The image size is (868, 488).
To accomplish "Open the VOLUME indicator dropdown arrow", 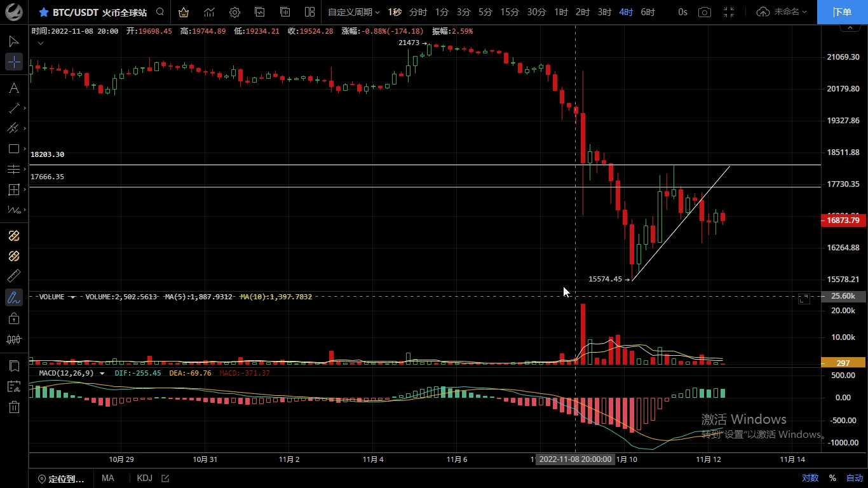I will tap(73, 297).
